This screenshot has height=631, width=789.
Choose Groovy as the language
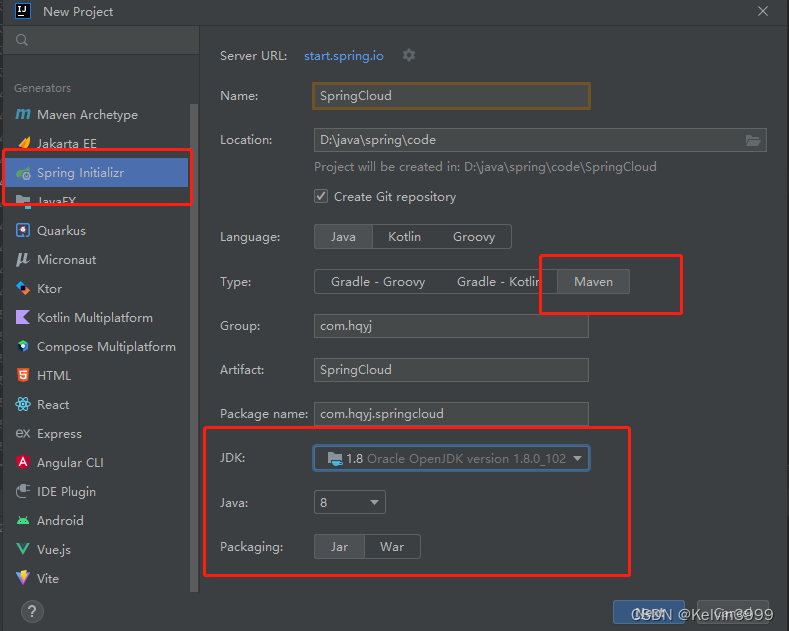pyautogui.click(x=474, y=236)
